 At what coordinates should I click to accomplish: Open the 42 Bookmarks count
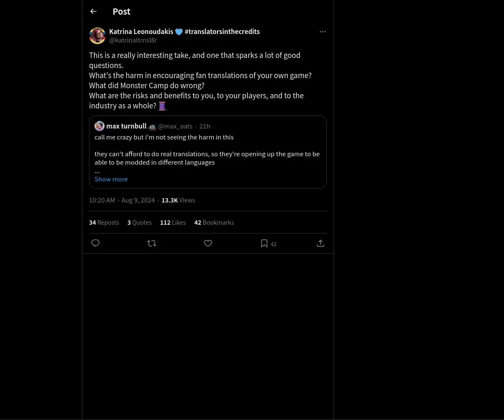click(214, 222)
